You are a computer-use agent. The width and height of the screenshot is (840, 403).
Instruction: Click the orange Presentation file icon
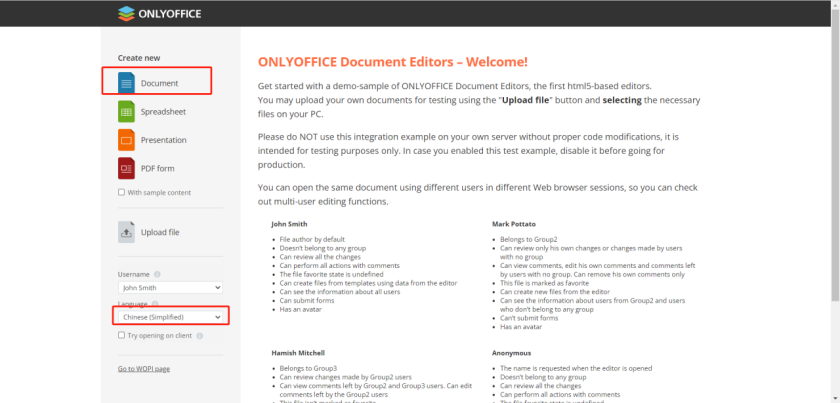pos(126,140)
